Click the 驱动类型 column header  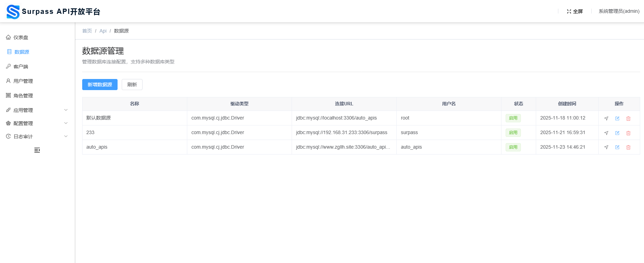tap(239, 104)
